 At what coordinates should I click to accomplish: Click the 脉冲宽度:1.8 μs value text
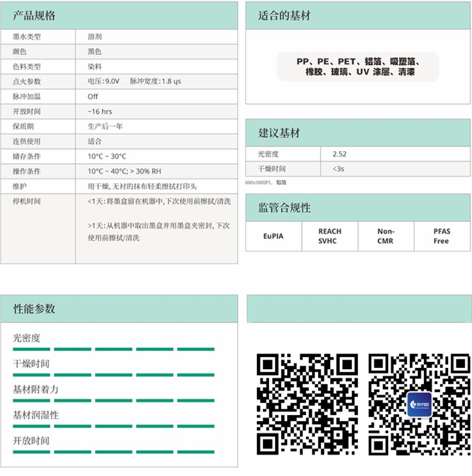[156, 81]
